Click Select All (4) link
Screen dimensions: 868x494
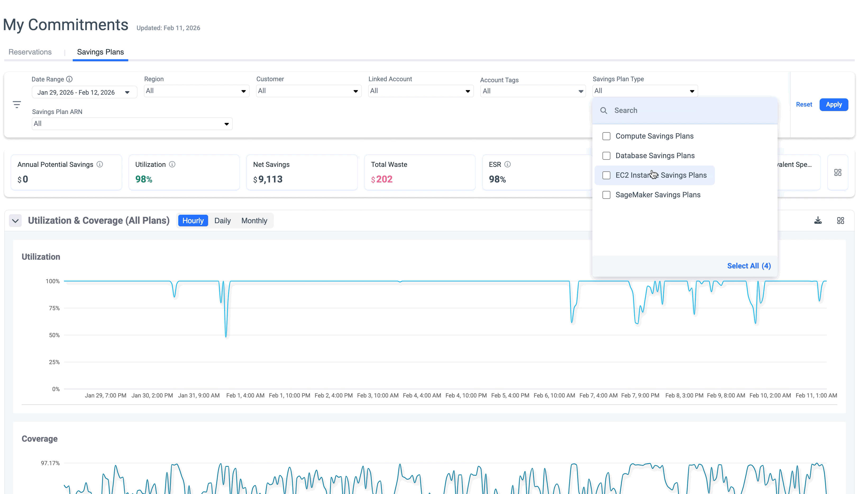click(x=749, y=266)
